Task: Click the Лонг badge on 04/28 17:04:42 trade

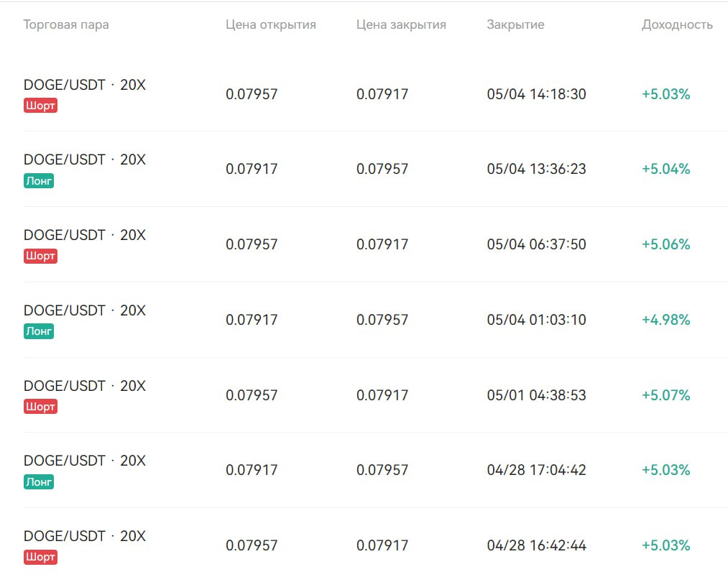Action: (x=39, y=482)
